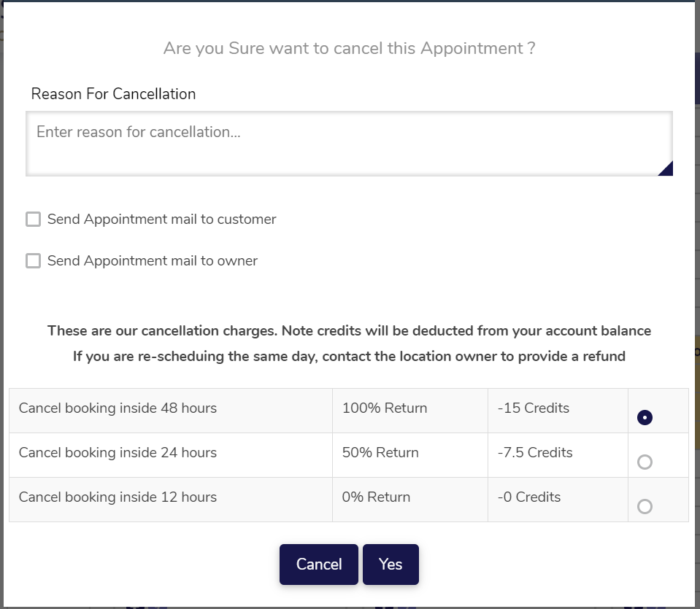Confirm cancellation with the Yes button

point(391,565)
